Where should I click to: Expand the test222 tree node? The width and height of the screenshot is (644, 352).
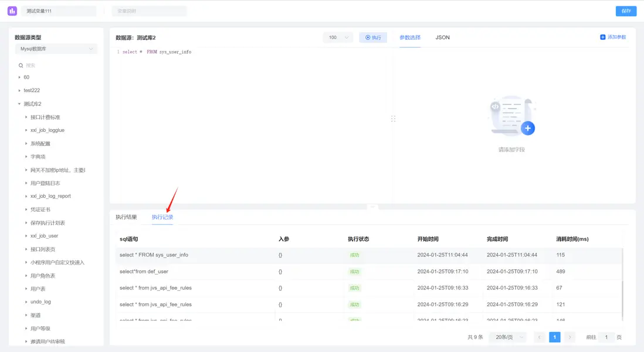19,90
